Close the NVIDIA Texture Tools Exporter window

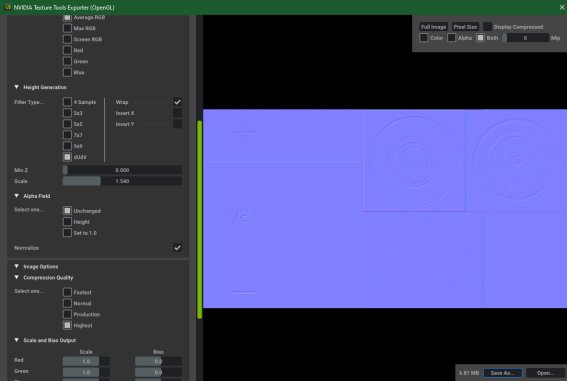562,7
